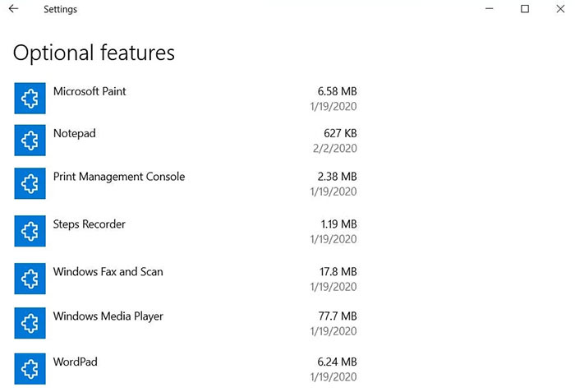The height and width of the screenshot is (392, 575).
Task: Go back with the arrow icon
Action: click(x=14, y=9)
